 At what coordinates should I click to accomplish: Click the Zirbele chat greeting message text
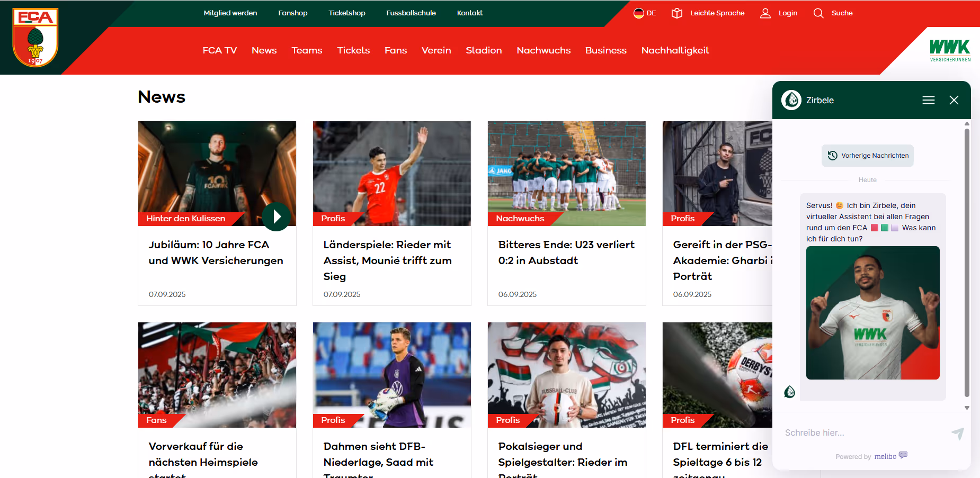pos(871,222)
